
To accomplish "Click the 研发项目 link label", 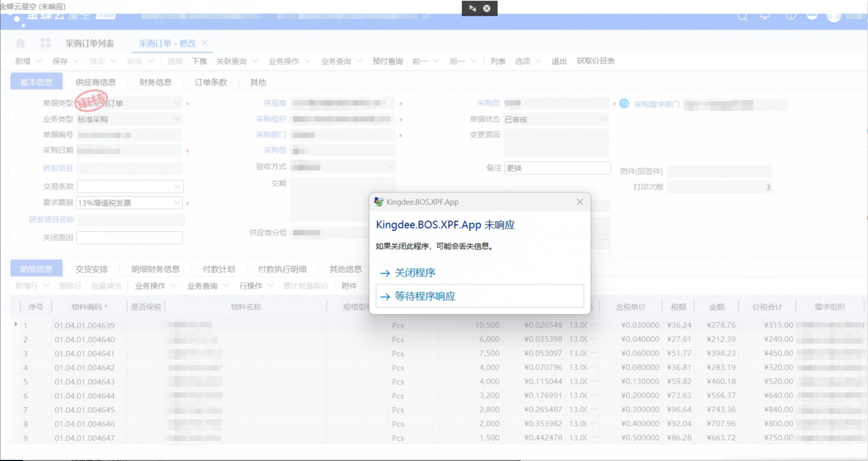I will [x=58, y=168].
